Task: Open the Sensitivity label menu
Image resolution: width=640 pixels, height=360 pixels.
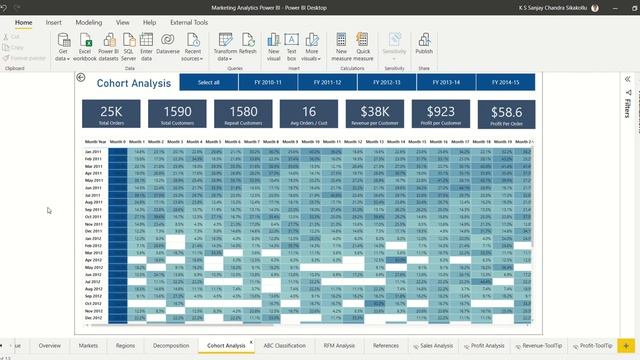Action: (394, 46)
